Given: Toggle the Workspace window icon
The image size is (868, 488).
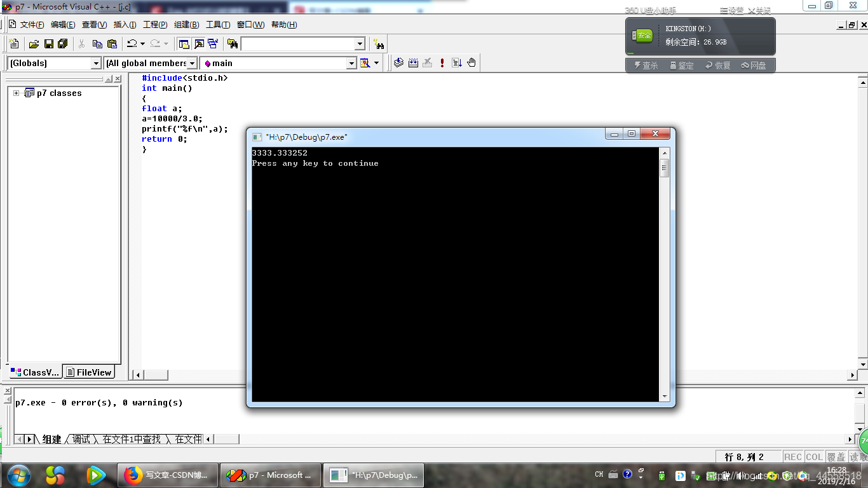Looking at the screenshot, I should click(x=184, y=44).
